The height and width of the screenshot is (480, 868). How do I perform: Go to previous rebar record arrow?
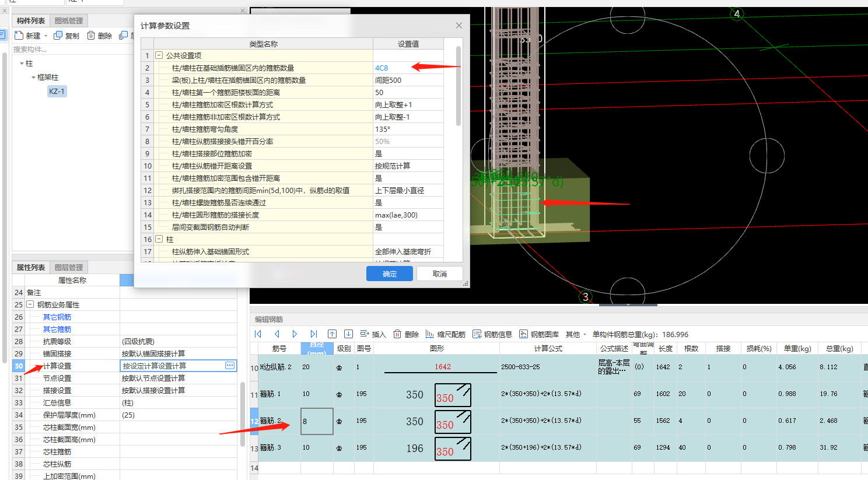276,334
